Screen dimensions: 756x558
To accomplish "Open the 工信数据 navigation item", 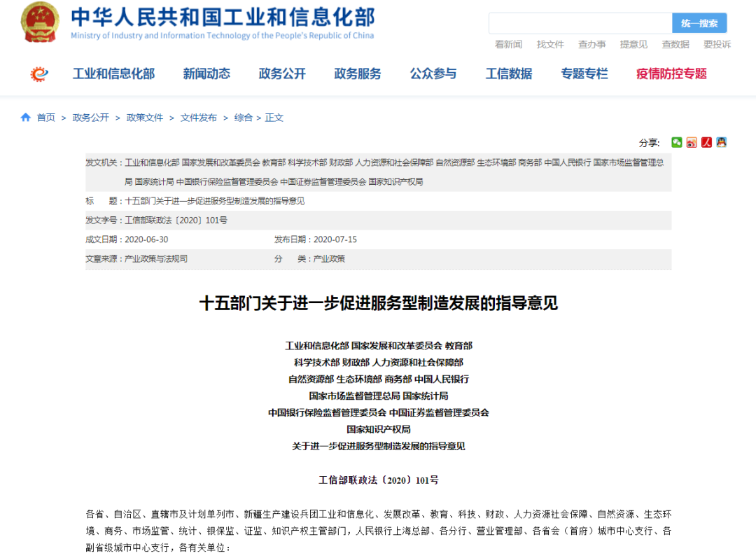I will click(x=509, y=74).
